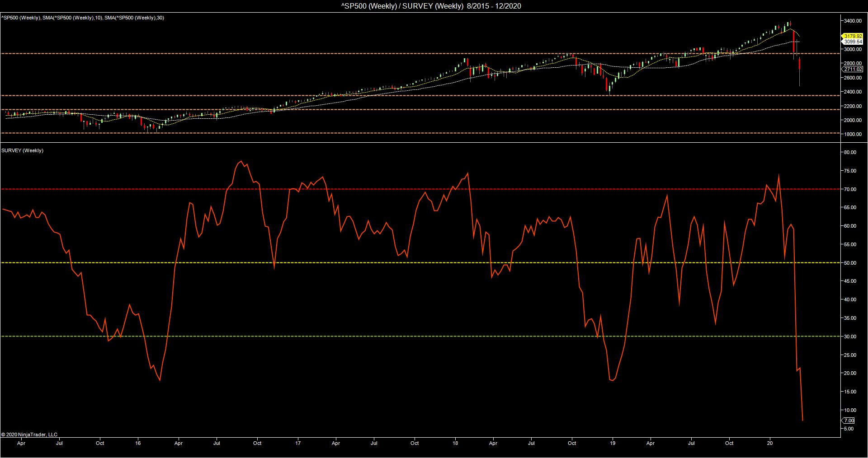Select the 2800.00 price axis label
The width and height of the screenshot is (868, 458).
(852, 63)
